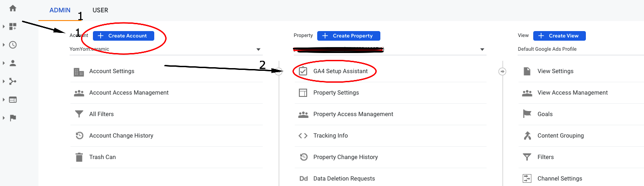Open the Realtime clock icon
Viewport: 644px width, 186px height.
pos(13,45)
